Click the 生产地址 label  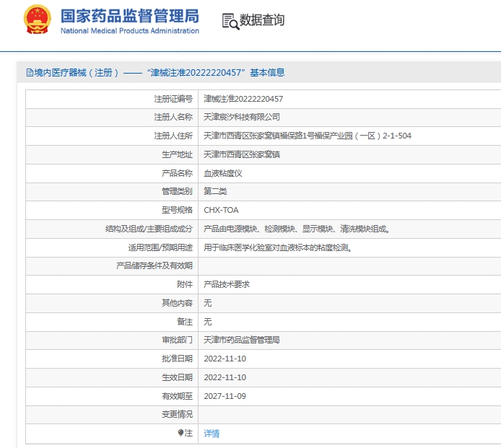(177, 154)
